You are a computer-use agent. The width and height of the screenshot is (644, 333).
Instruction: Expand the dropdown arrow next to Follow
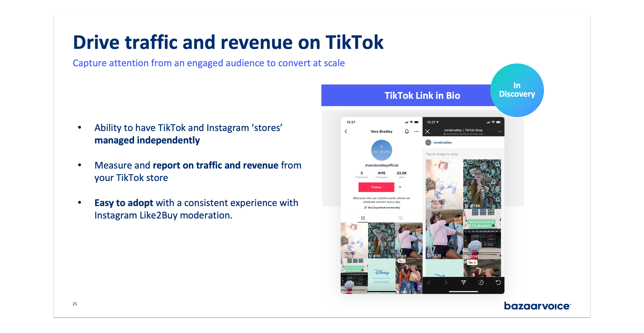tap(400, 187)
